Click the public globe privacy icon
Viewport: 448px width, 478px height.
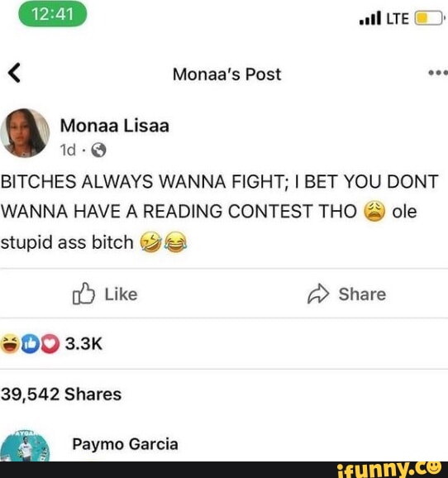point(98,150)
